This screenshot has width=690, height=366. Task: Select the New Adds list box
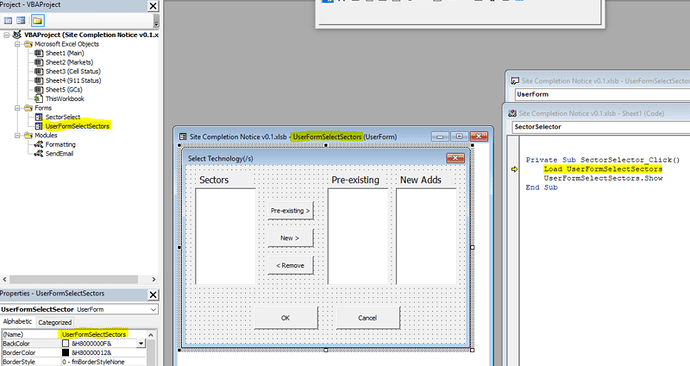[426, 237]
